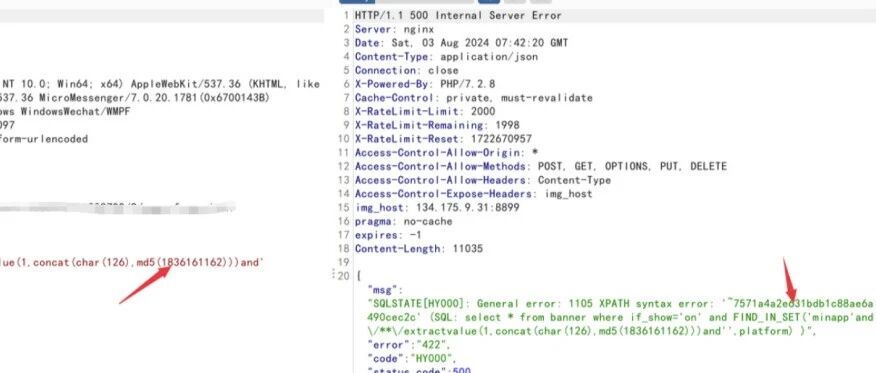Select the 'pragma: no-cache' line
Image resolution: width=876 pixels, height=373 pixels.
coord(403,222)
